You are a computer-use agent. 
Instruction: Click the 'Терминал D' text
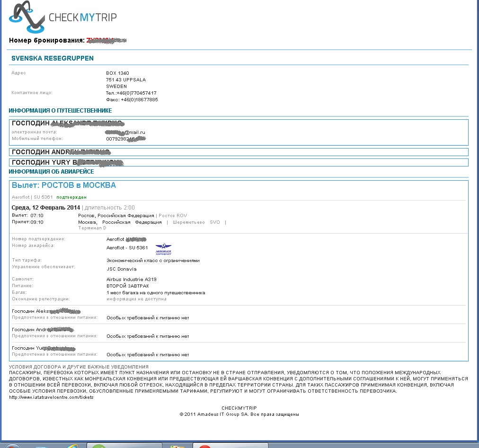click(92, 228)
